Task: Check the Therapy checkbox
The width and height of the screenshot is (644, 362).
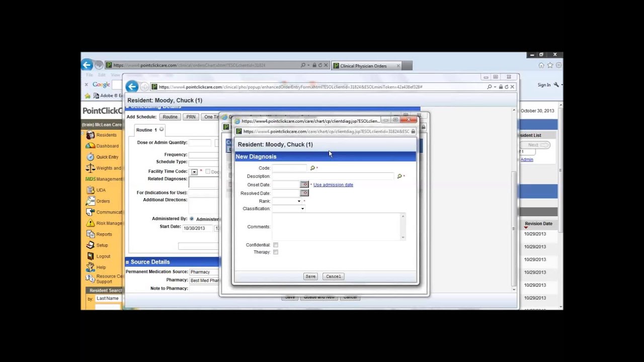Action: point(276,252)
